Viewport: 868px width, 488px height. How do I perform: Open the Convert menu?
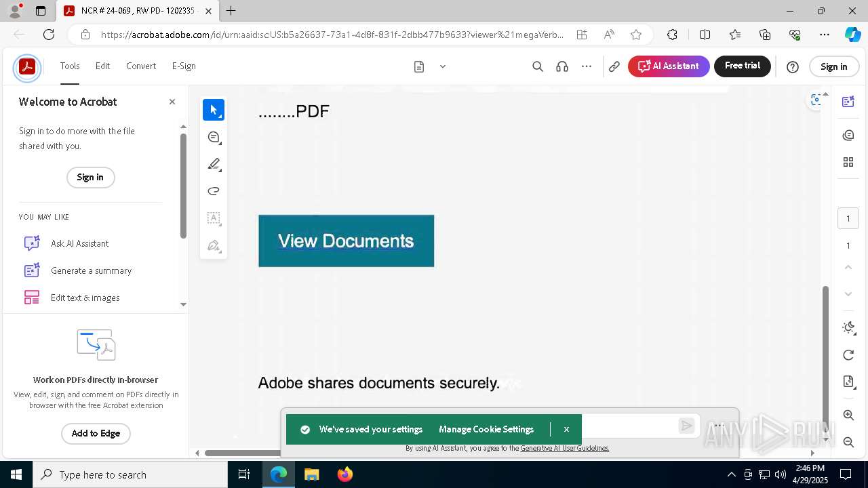pos(141,66)
